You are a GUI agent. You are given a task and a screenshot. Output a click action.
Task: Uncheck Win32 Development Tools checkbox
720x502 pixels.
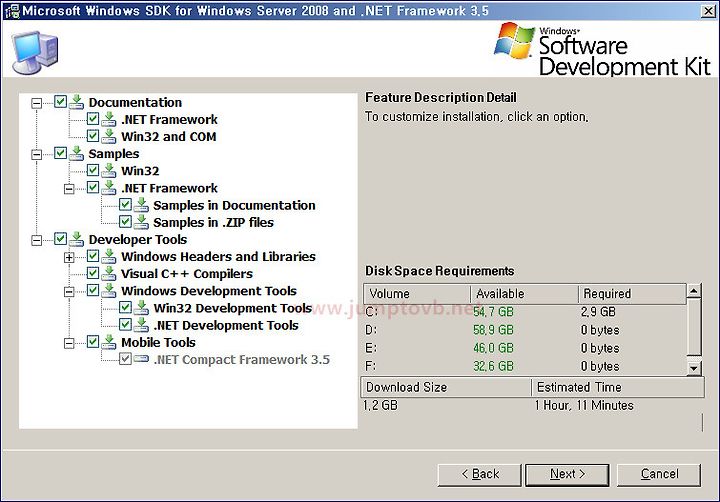click(125, 307)
